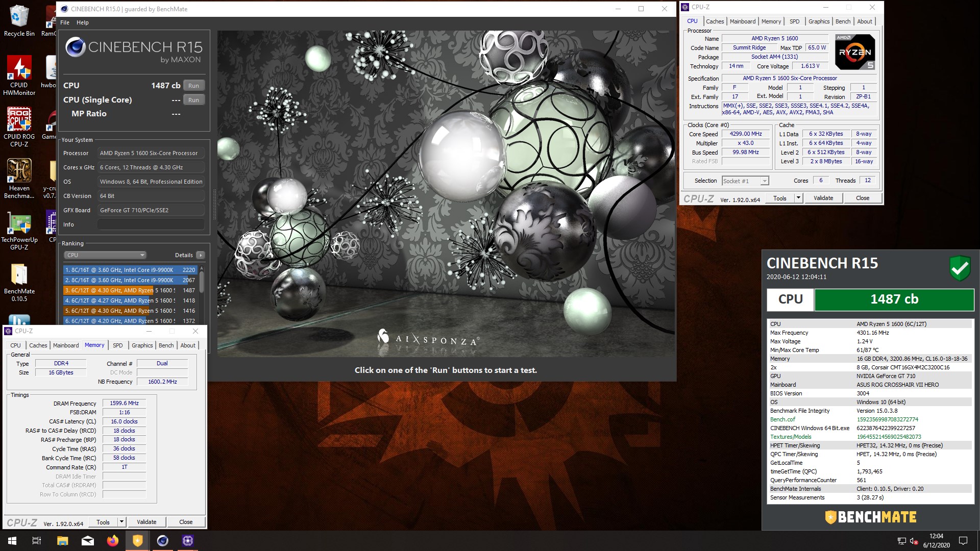Open Memory tab in top CPU-Z

(x=771, y=21)
